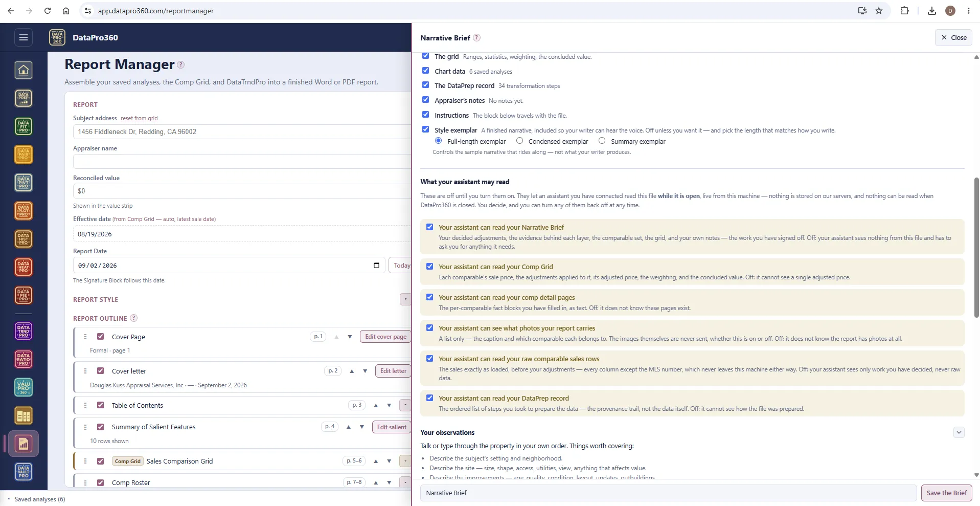This screenshot has width=980, height=506.
Task: Turn off assistant reading raw comparable sales rows
Action: coord(429,359)
